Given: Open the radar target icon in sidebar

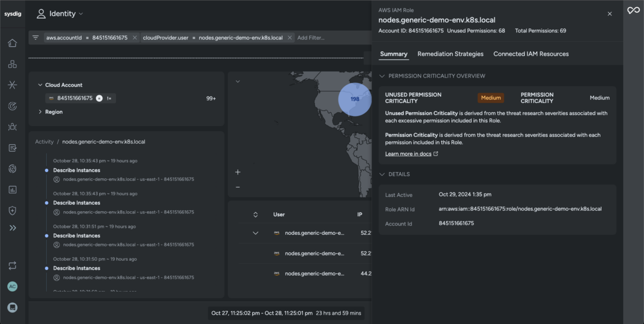Looking at the screenshot, I should [x=12, y=106].
